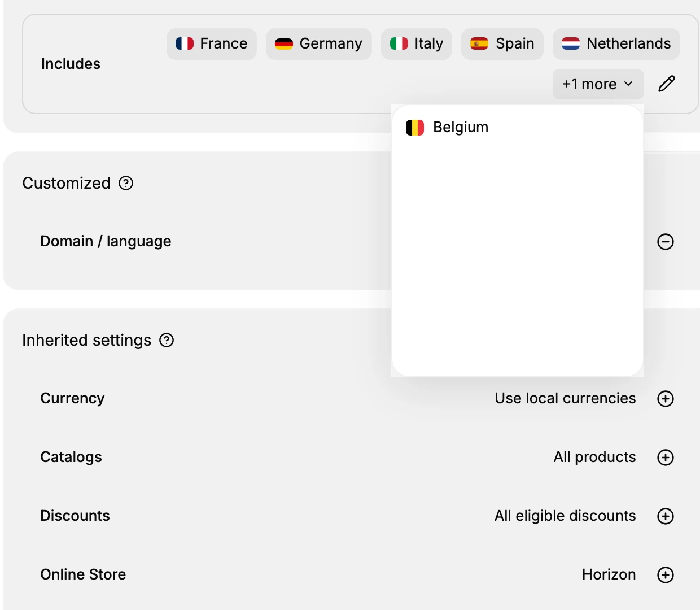The image size is (700, 610).
Task: Click the Inherited settings heading
Action: [x=86, y=340]
